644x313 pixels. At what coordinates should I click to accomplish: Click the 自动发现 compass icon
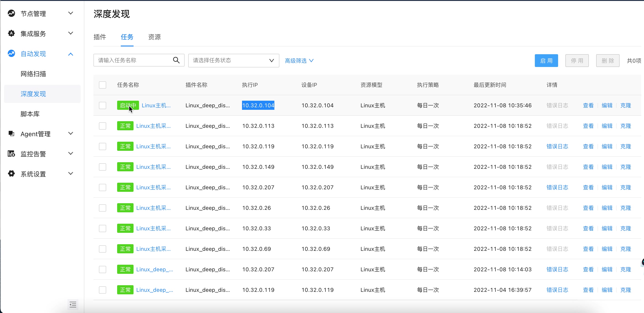[11, 54]
